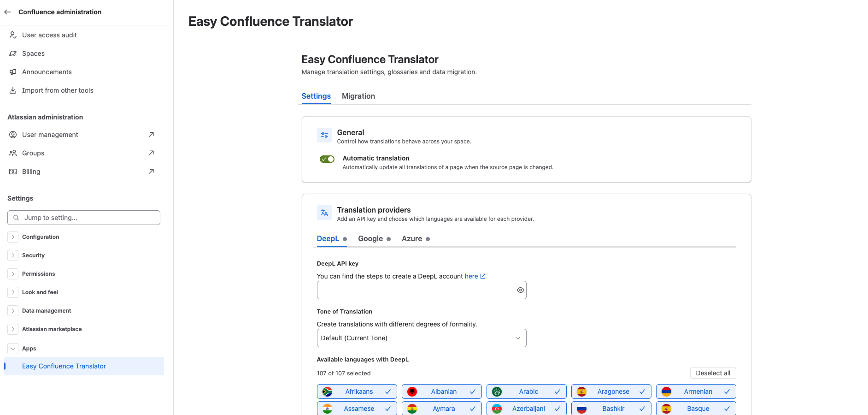
Task: Switch to the Google provider tab
Action: [374, 238]
